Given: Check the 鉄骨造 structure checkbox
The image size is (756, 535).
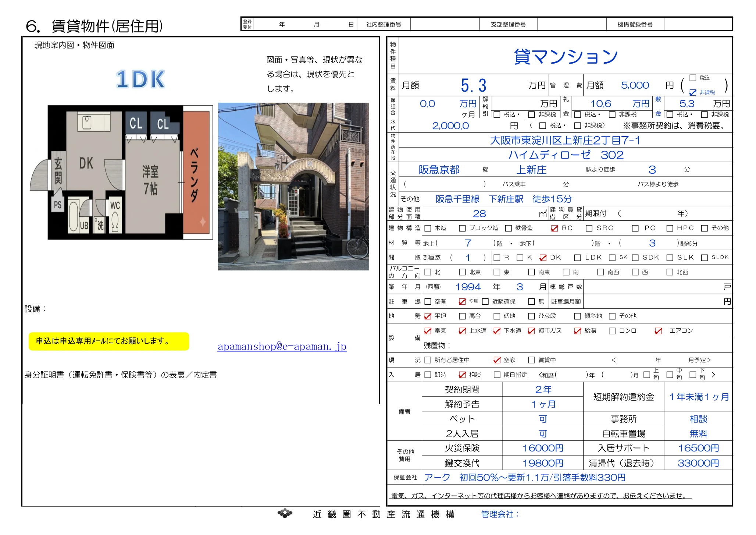Looking at the screenshot, I should [509, 228].
